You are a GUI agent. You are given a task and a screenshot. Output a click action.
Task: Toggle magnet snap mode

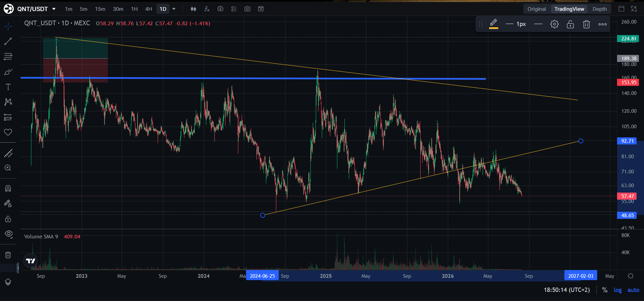[8, 189]
